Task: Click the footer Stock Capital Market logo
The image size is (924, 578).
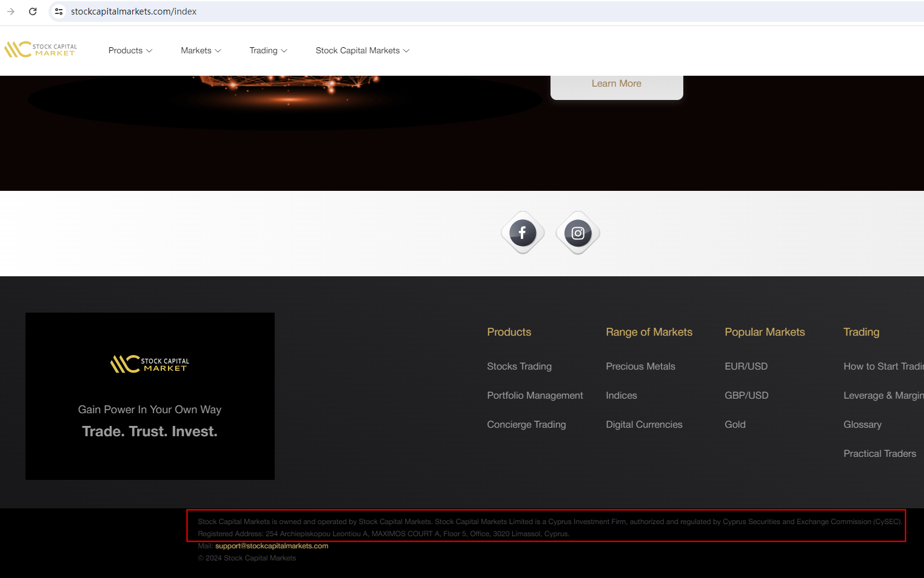Action: click(x=150, y=364)
